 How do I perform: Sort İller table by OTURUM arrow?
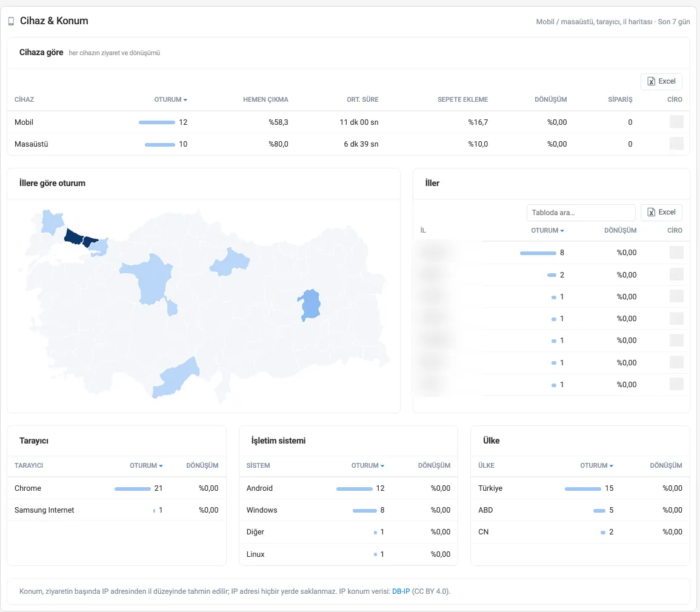[x=562, y=230]
